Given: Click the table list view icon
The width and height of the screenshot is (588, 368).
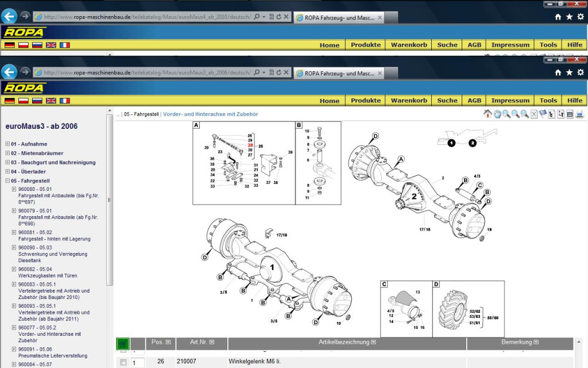Looking at the screenshot, I should [x=570, y=114].
